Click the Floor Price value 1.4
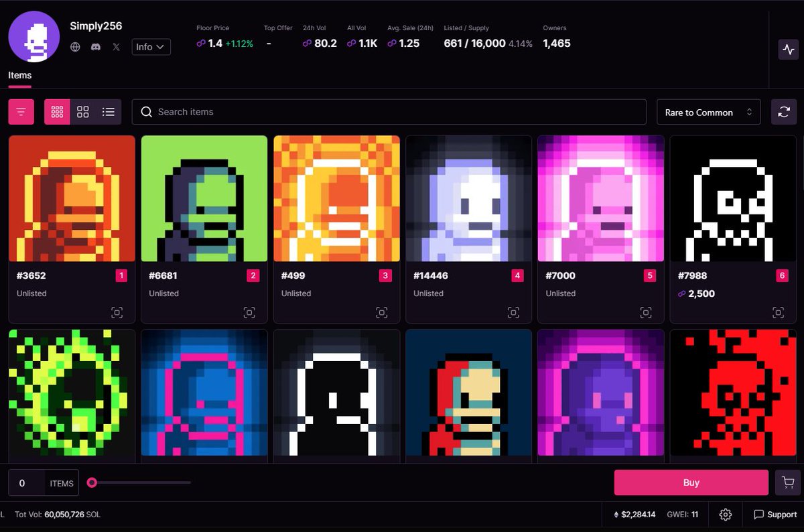The width and height of the screenshot is (804, 532). pyautogui.click(x=215, y=43)
